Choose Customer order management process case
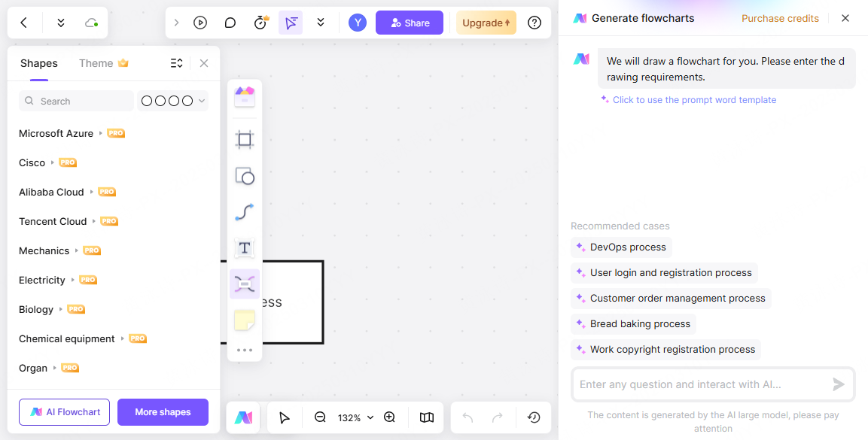This screenshot has width=868, height=440. pyautogui.click(x=671, y=298)
